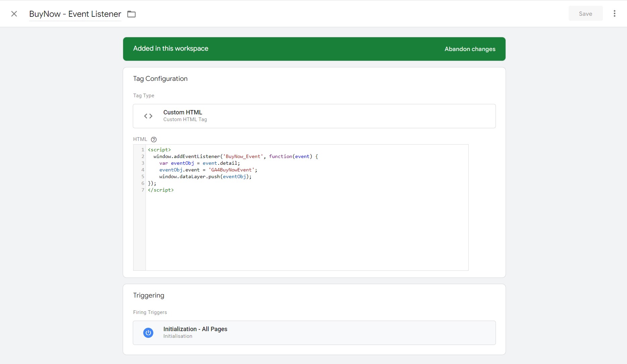Viewport: 627px width, 364px height.
Task: Click code line with addEventListener('BuyNow_Event'
Action: (236, 156)
